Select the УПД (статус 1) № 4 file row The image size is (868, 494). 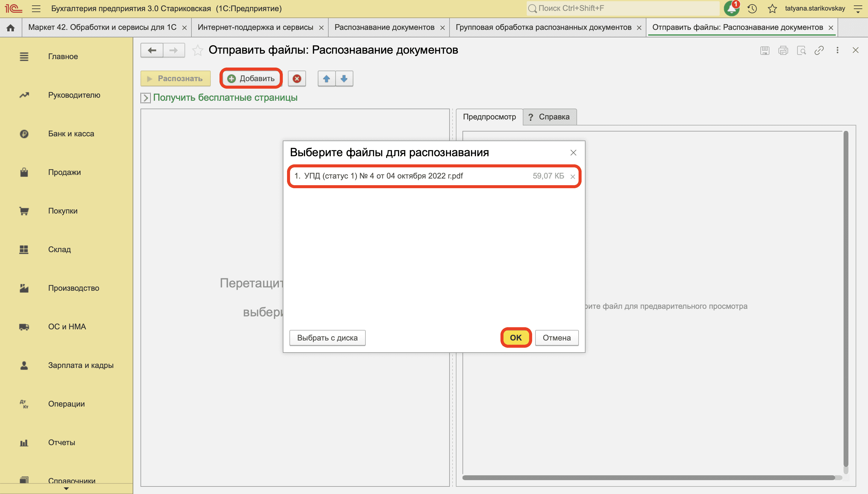pyautogui.click(x=434, y=176)
